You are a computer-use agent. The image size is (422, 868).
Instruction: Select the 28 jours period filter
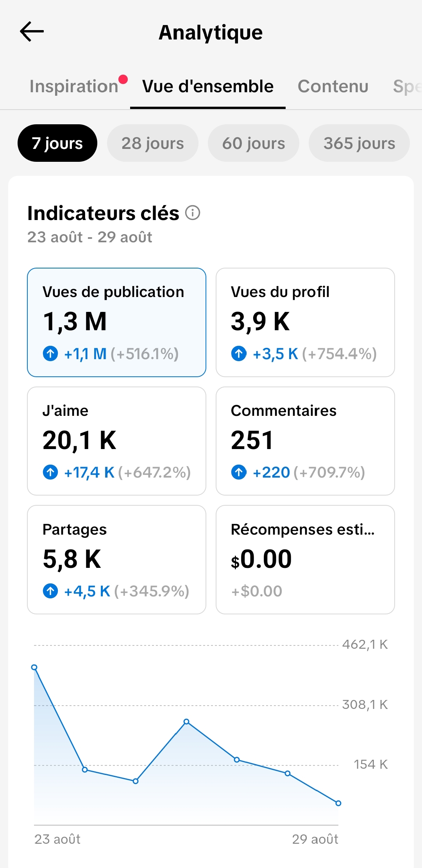point(153,143)
